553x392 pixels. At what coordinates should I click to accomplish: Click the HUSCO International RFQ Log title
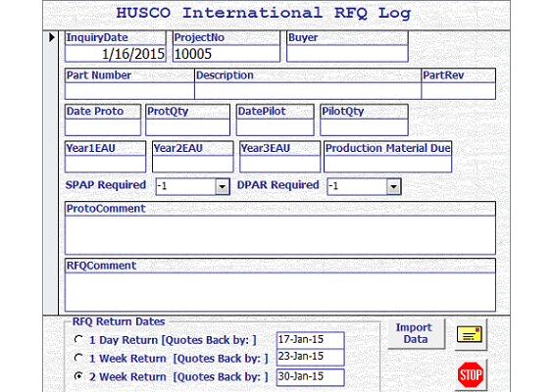click(x=264, y=14)
